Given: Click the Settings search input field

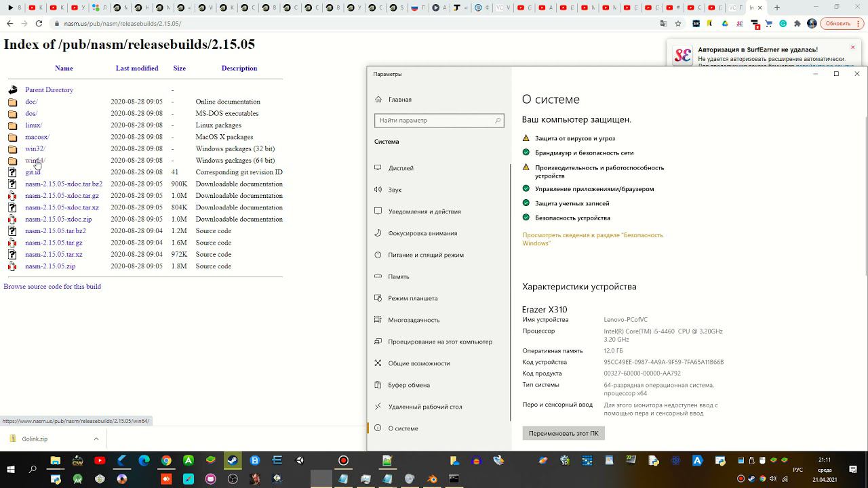Looking at the screenshot, I should (x=439, y=121).
